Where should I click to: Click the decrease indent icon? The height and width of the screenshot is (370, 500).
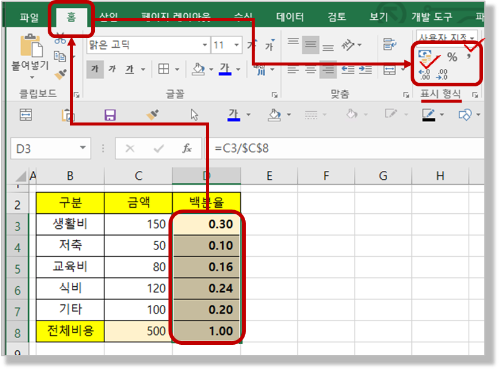pyautogui.click(x=348, y=70)
